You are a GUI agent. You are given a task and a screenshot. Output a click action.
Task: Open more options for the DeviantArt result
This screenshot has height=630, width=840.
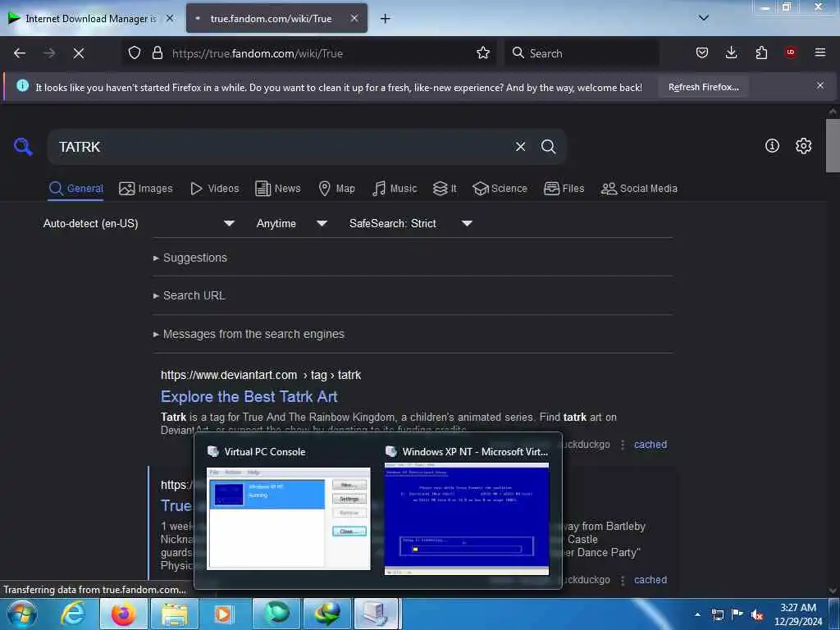click(x=623, y=445)
